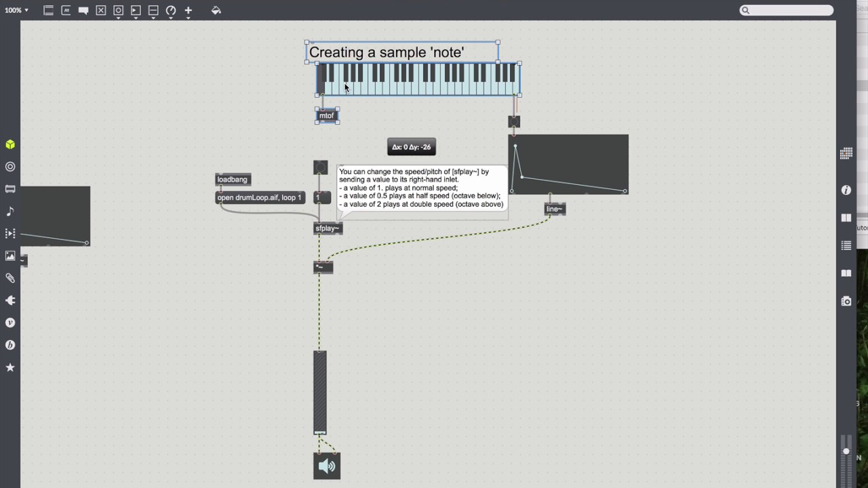Image resolution: width=868 pixels, height=488 pixels.
Task: Click the button object below keyboard's right outlet
Action: 514,122
